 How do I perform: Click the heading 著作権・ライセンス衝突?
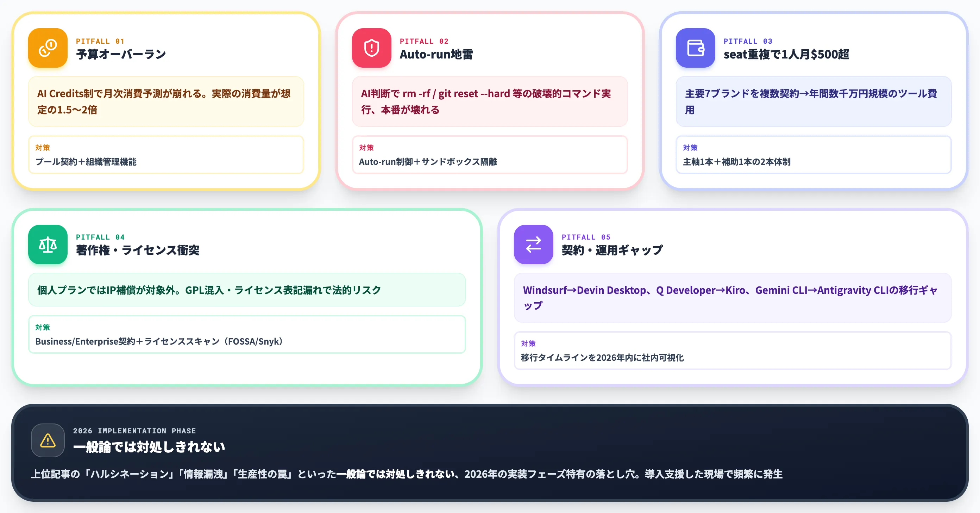pos(138,250)
